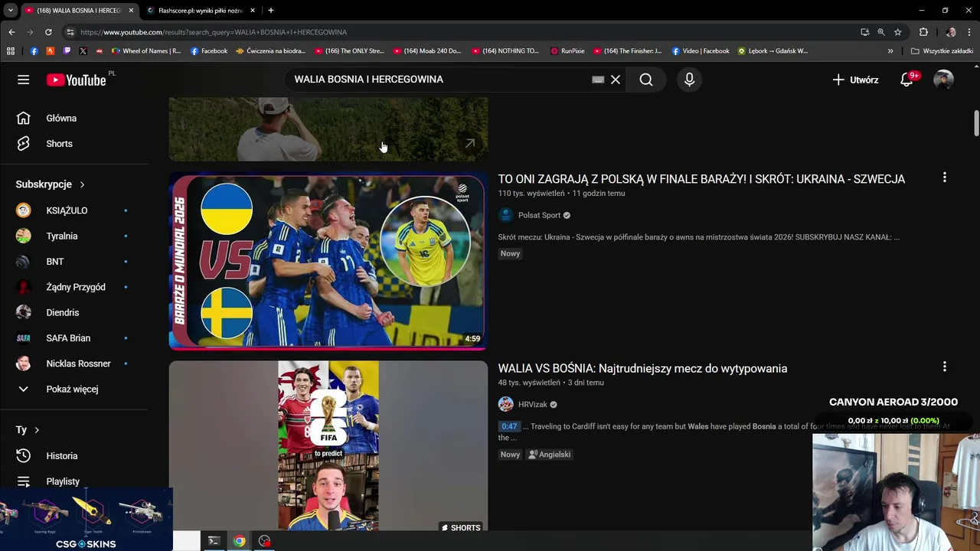980x551 pixels.
Task: Expand the Subskrypcje section
Action: pos(51,184)
